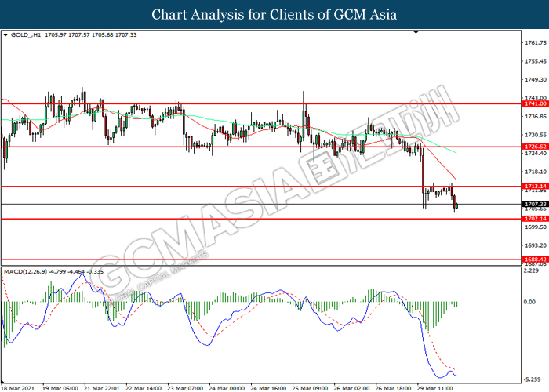Click the MACD scale value 0.00
Screen dimensions: 549x392
[x=529, y=302]
